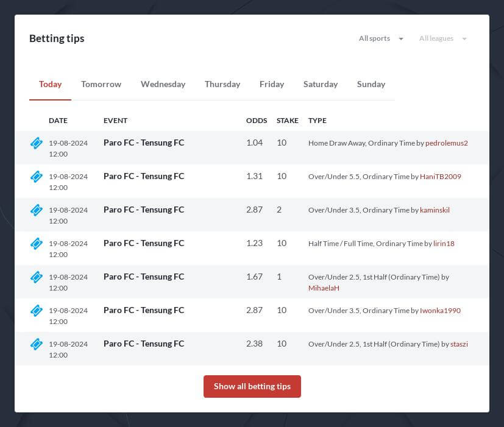
Task: Click the ticket icon beside the lirin18 tip
Action: 37,243
